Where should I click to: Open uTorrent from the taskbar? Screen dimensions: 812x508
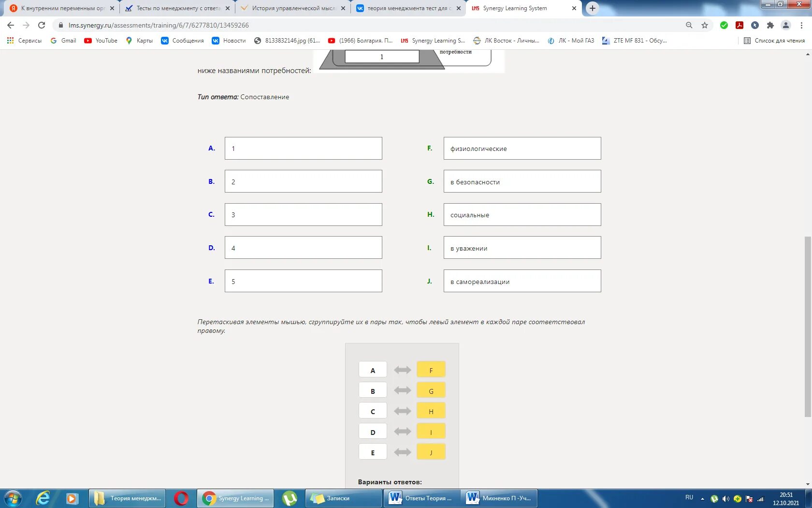290,498
